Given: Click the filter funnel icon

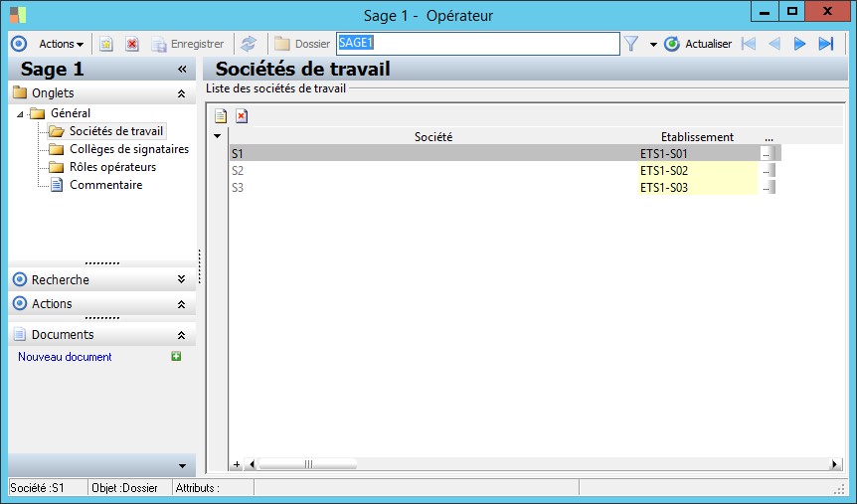Looking at the screenshot, I should tap(631, 44).
